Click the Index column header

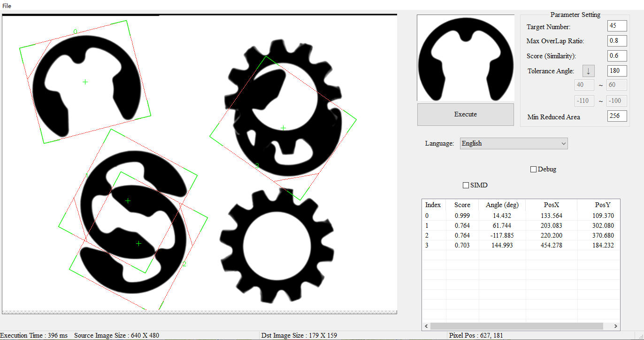tap(433, 205)
